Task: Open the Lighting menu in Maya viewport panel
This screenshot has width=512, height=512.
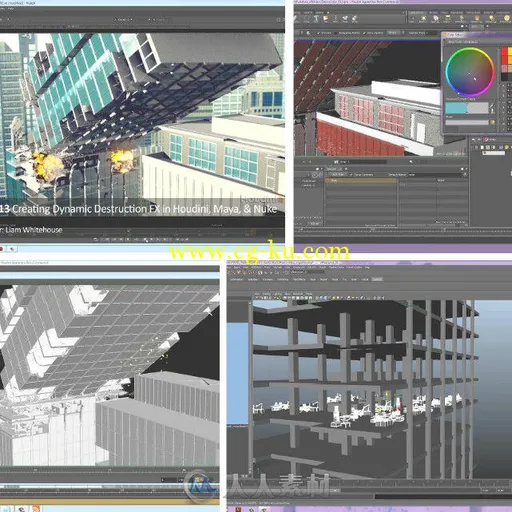Action: click(277, 294)
